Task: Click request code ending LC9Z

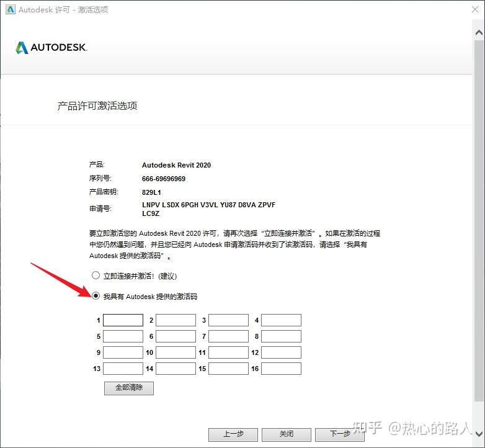Action: click(151, 213)
